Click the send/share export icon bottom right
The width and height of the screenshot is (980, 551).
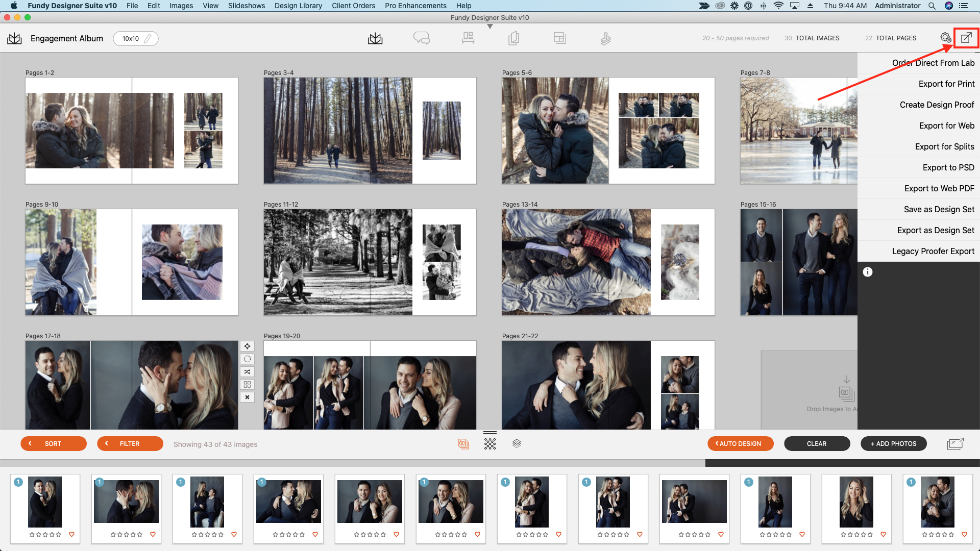click(956, 443)
